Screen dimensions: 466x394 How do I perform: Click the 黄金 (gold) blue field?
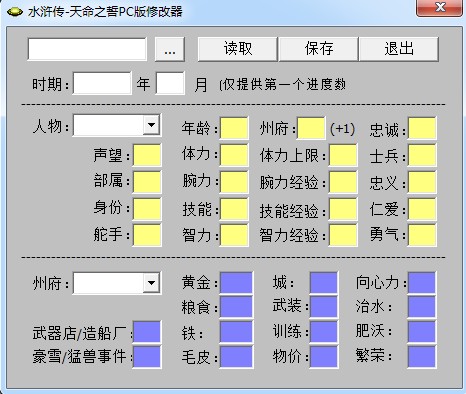[236, 283]
